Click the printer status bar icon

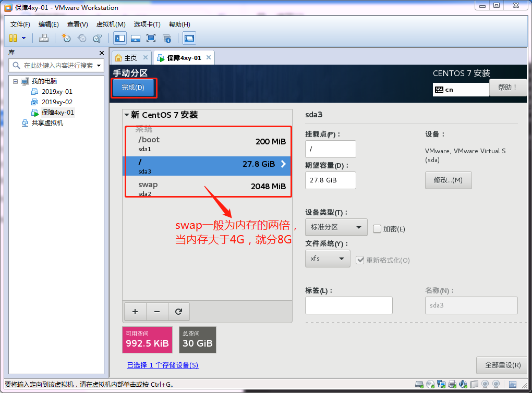(452, 384)
